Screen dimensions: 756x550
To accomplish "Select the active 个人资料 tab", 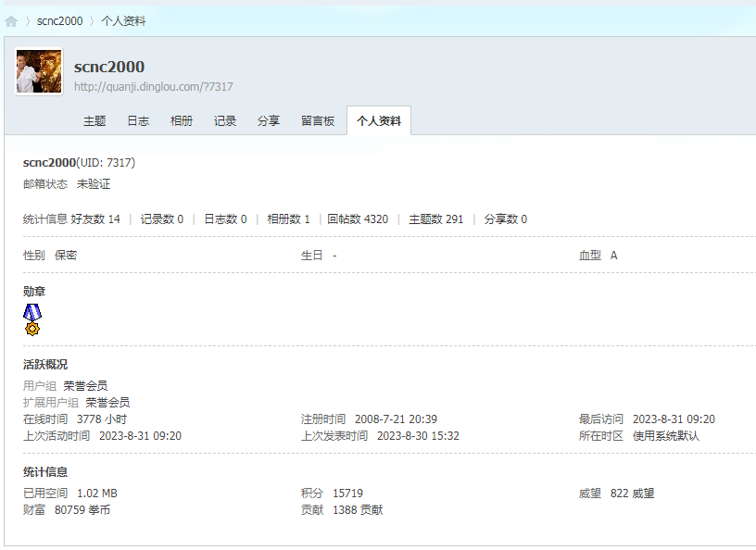I will click(x=379, y=121).
